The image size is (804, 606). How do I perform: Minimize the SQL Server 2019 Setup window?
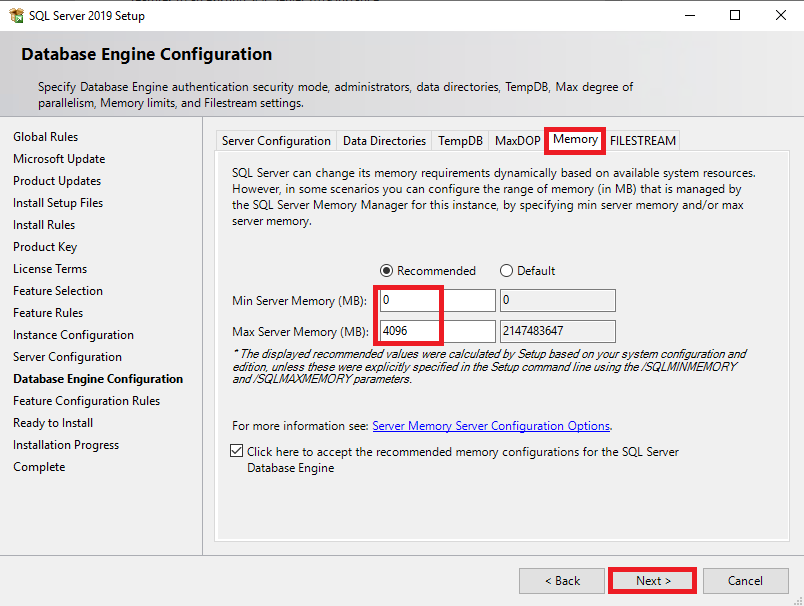(690, 15)
